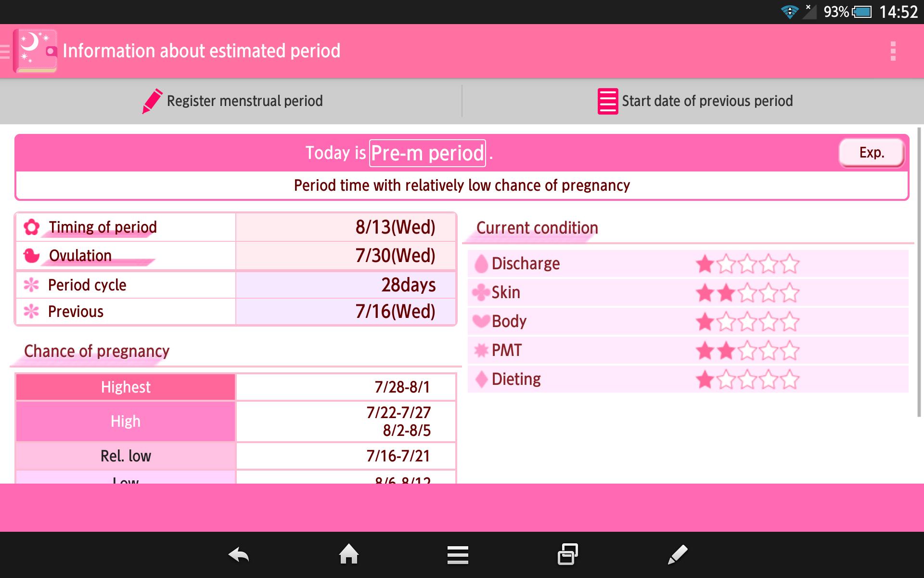This screenshot has width=924, height=578.
Task: Go to Android home screen
Action: pos(348,554)
